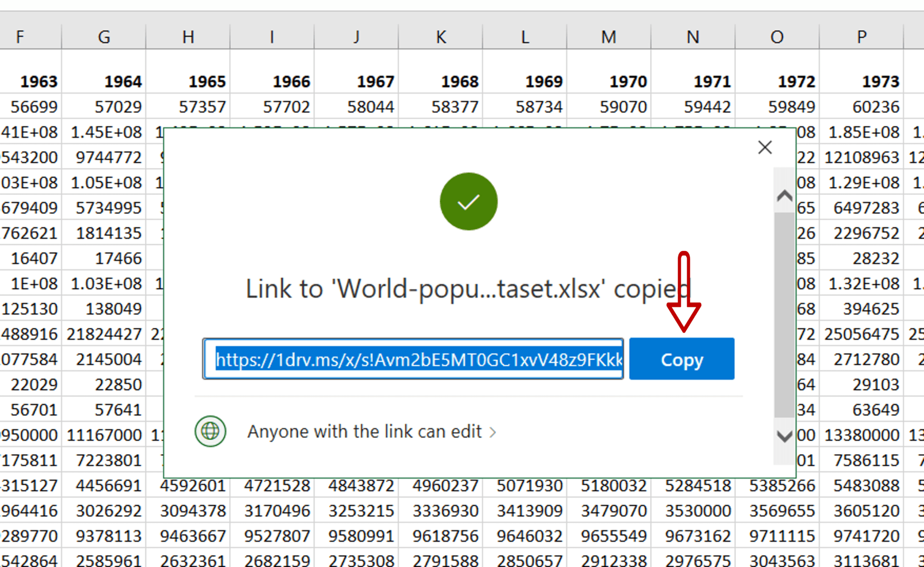This screenshot has height=567, width=924.
Task: Click the scrollbar up arrow
Action: 784,196
